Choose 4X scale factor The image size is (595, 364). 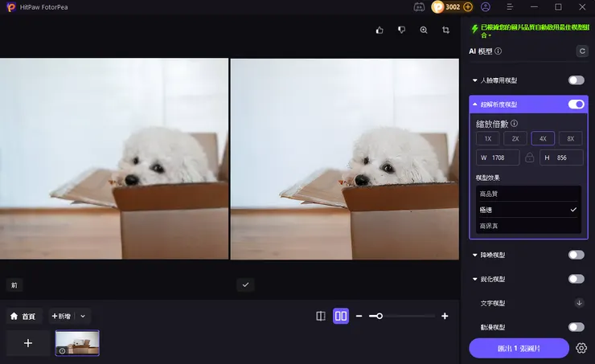pos(543,138)
